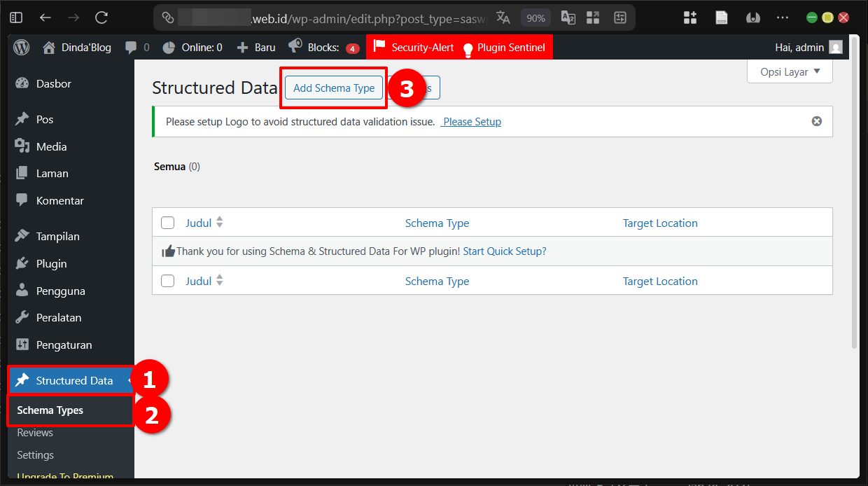This screenshot has height=486, width=868.
Task: Expand the Opsi Layar panel
Action: pos(790,71)
